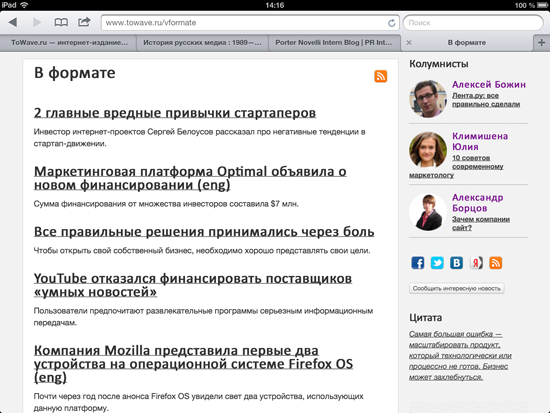The width and height of the screenshot is (550, 413).
Task: Switch to the 'История русских медиа' tab
Action: (x=202, y=42)
